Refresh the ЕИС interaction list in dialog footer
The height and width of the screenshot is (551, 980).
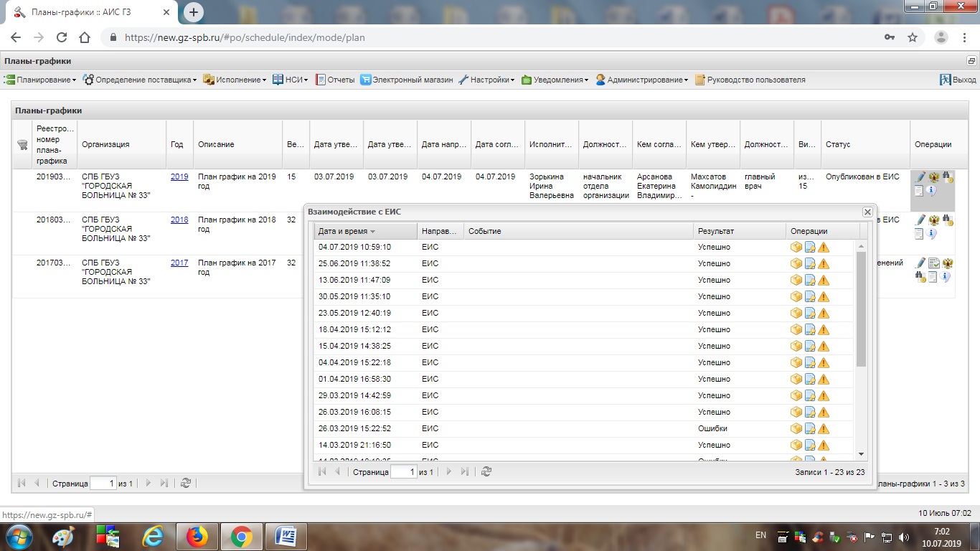click(x=486, y=472)
